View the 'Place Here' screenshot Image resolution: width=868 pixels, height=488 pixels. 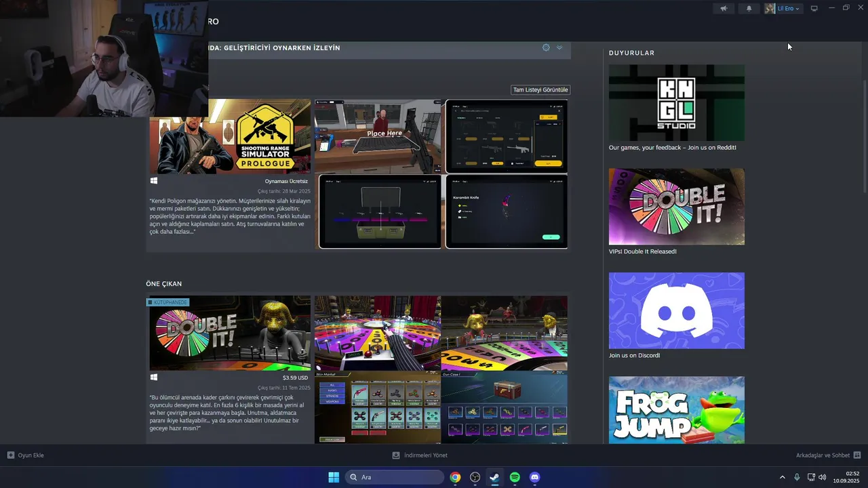tap(378, 136)
